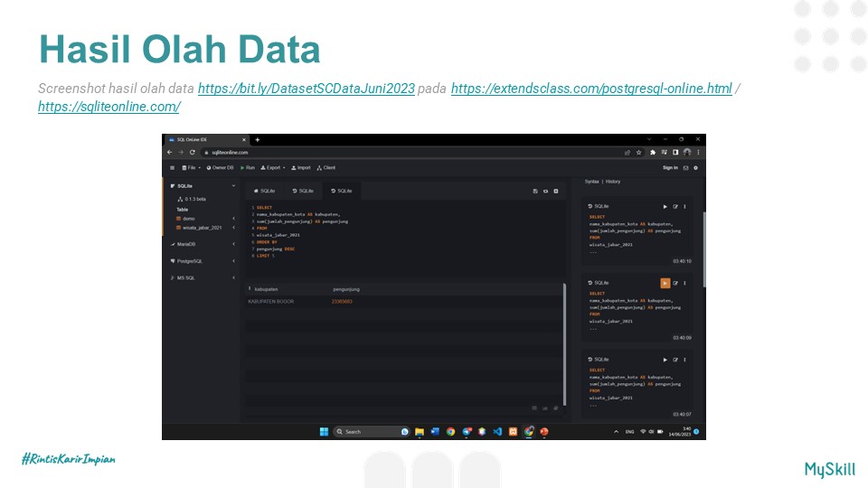The height and width of the screenshot is (488, 868).
Task: Reload the sqliteonline.com page
Action: click(192, 152)
